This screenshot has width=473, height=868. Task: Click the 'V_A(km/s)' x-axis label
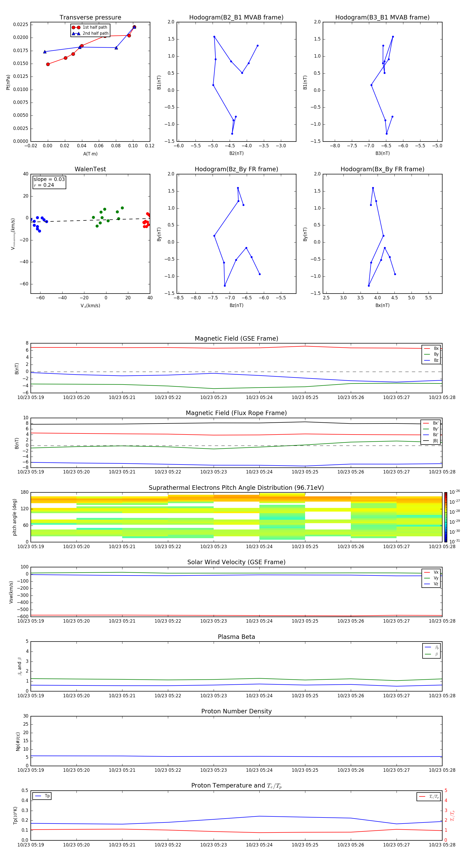pyautogui.click(x=90, y=306)
